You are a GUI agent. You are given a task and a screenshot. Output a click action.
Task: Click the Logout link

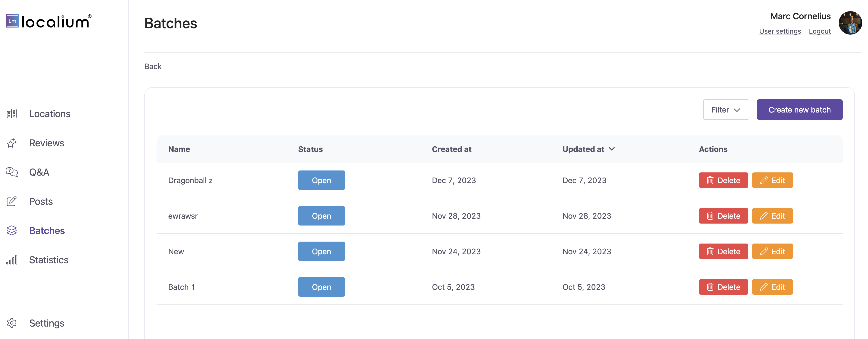click(819, 31)
